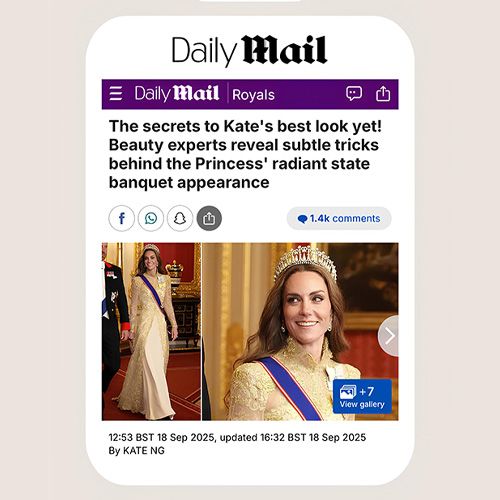Click the blue comment bubble in comments pill
500x500 pixels.
click(x=302, y=219)
